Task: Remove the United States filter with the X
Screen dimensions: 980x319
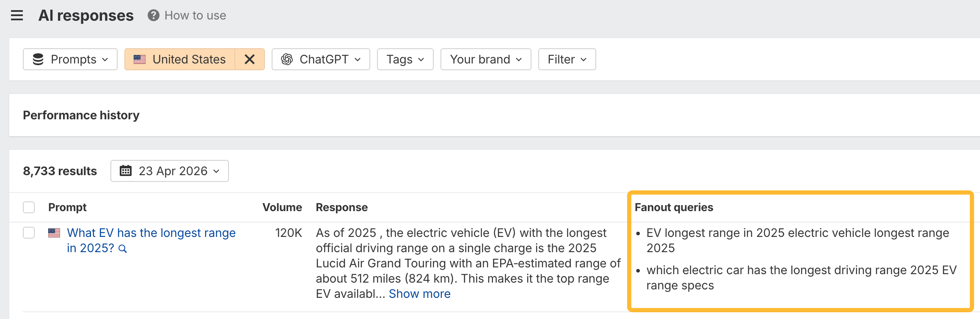Action: 249,59
